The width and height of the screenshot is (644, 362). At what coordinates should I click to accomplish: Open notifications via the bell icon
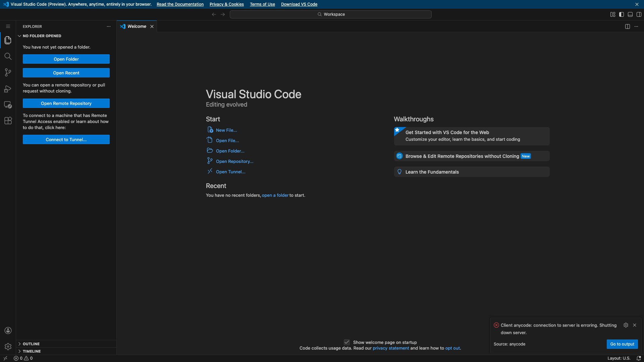pyautogui.click(x=639, y=358)
